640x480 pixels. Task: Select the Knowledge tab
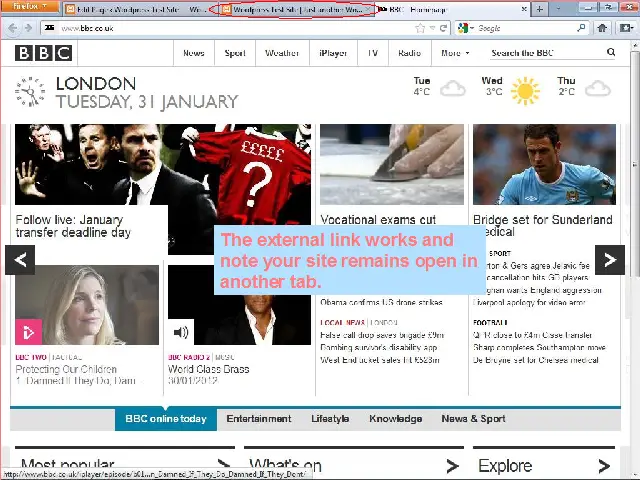396,419
